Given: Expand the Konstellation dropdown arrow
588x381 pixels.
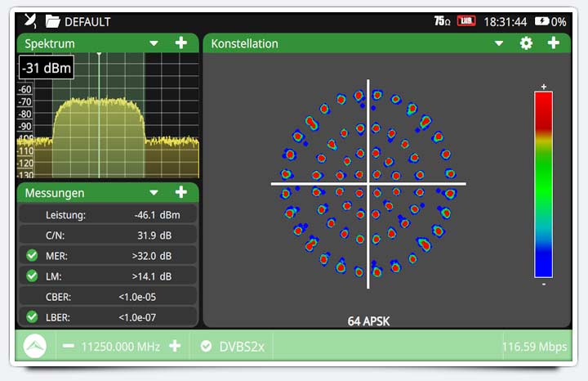Looking at the screenshot, I should [499, 43].
